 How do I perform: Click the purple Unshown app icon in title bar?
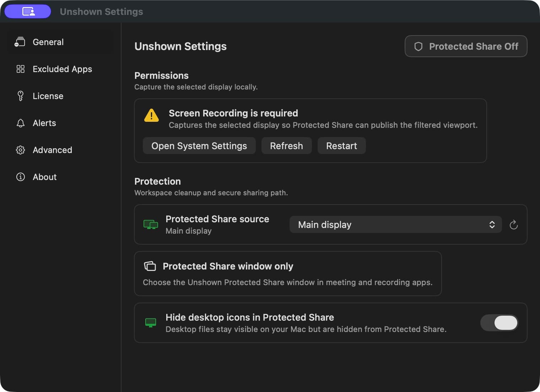coord(28,11)
